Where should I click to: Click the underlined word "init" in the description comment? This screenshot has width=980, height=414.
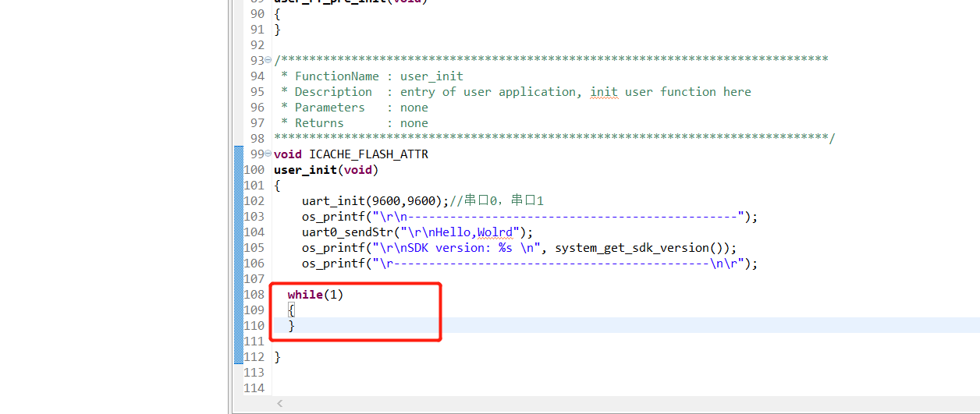coord(604,92)
